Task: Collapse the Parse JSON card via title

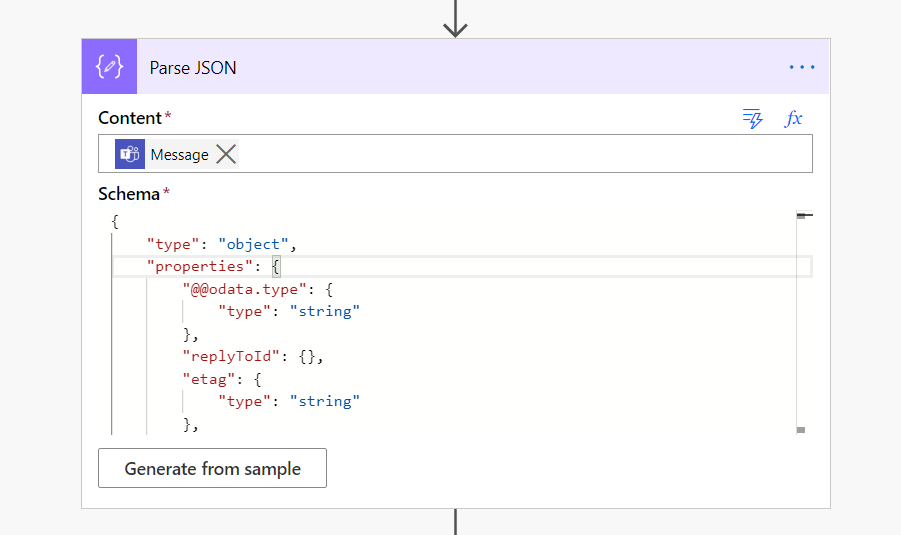Action: pyautogui.click(x=193, y=68)
